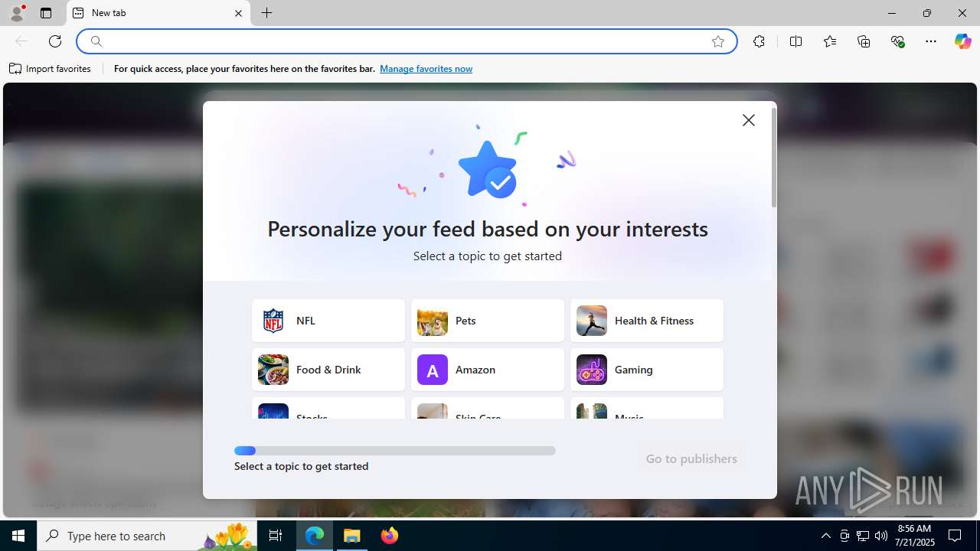Viewport: 980px width, 551px height.
Task: Add this page to favorites star
Action: click(718, 41)
